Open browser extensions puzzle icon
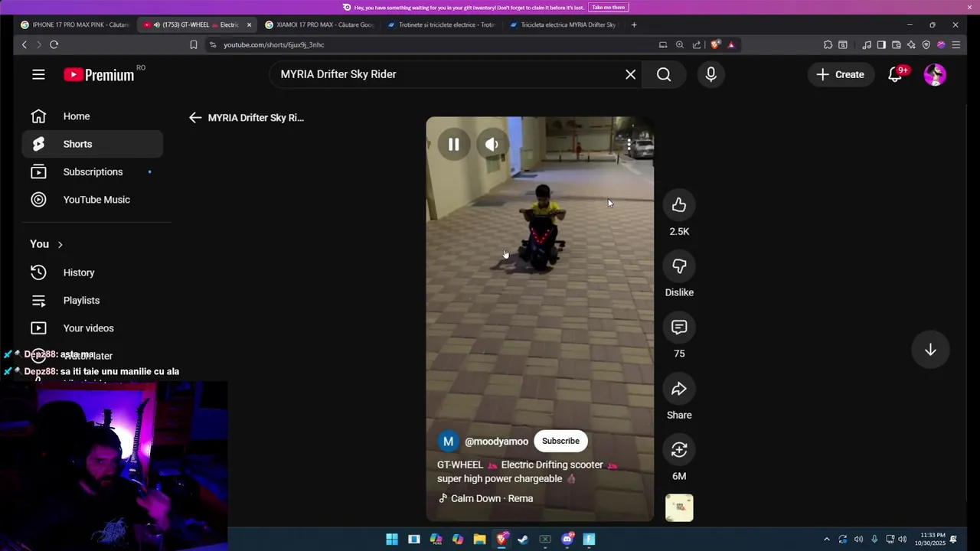 point(828,44)
